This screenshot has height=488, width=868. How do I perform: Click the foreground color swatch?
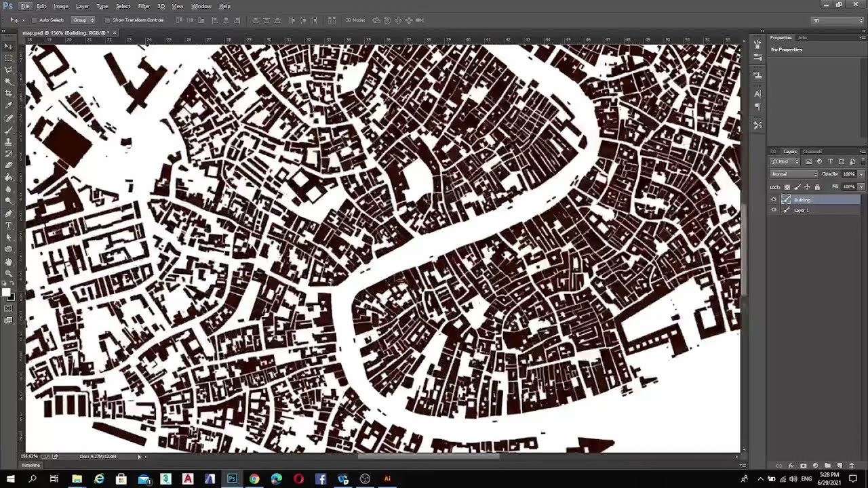[7, 293]
